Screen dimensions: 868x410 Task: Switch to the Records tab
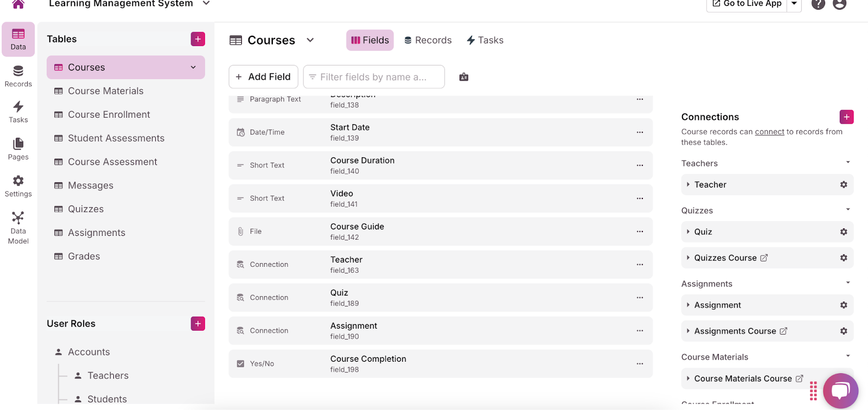[428, 40]
